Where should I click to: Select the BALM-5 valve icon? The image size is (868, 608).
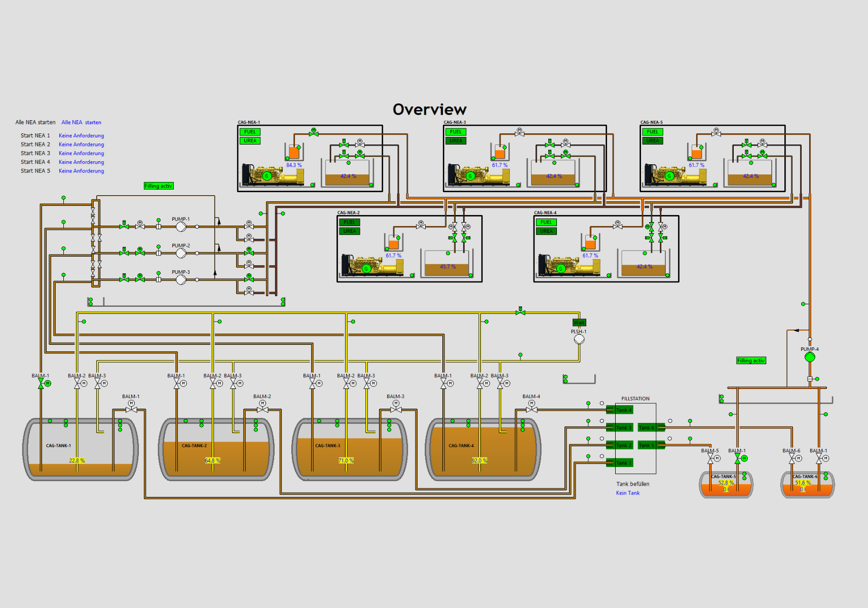point(710,458)
